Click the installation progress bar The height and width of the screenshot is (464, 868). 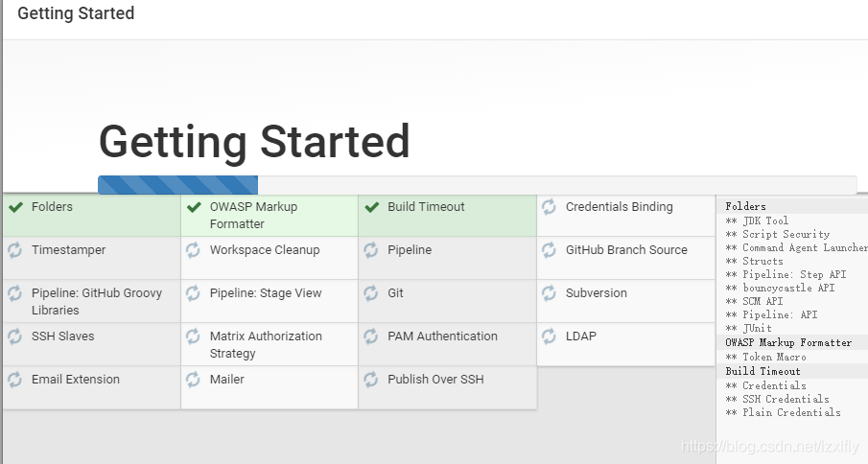(477, 185)
